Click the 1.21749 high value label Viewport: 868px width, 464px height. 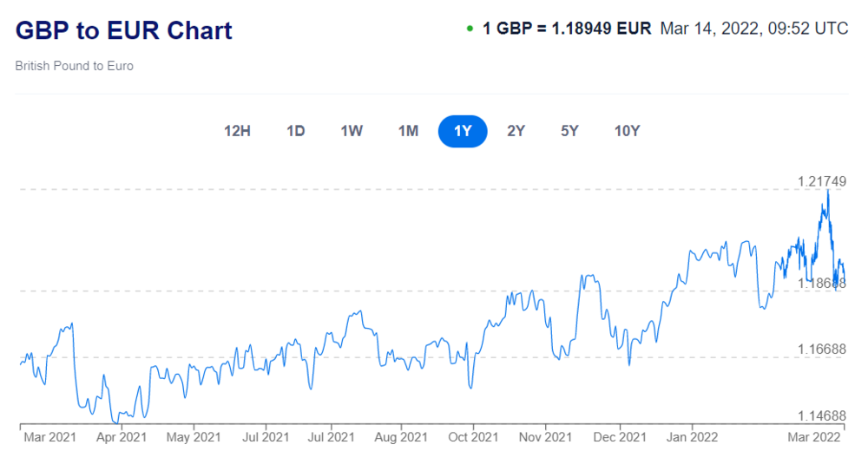(821, 181)
